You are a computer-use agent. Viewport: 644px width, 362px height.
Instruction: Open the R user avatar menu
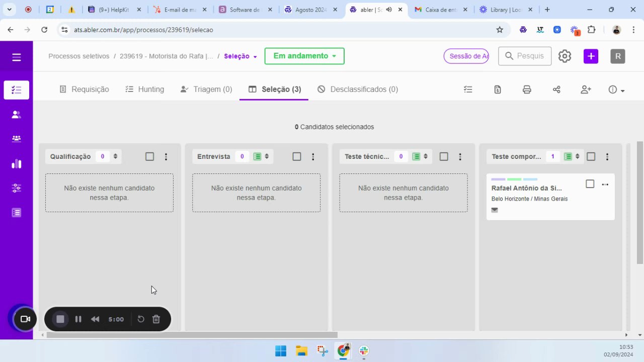tap(618, 56)
